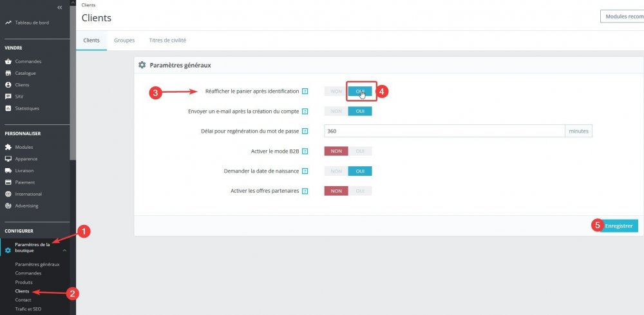Open Statistiques via bar chart icon
Image resolution: width=644 pixels, height=315 pixels.
8,108
